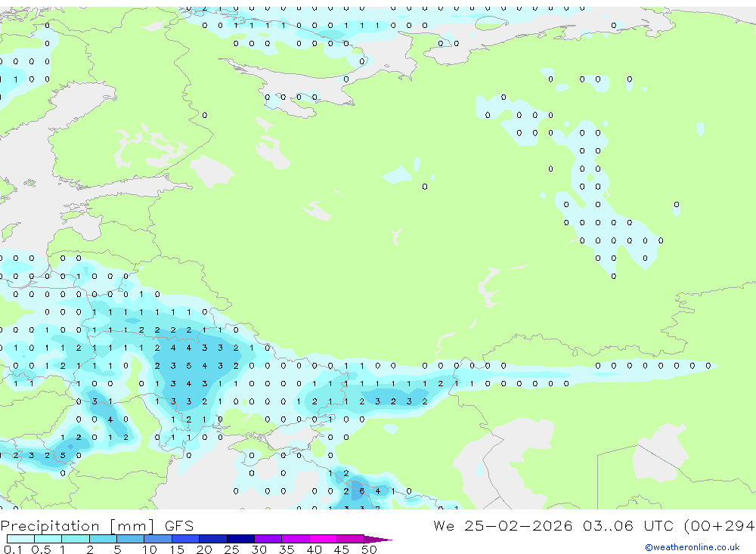The image size is (756, 554).
Task: Select the 35–40 mm purple swatch
Action: [x=296, y=539]
